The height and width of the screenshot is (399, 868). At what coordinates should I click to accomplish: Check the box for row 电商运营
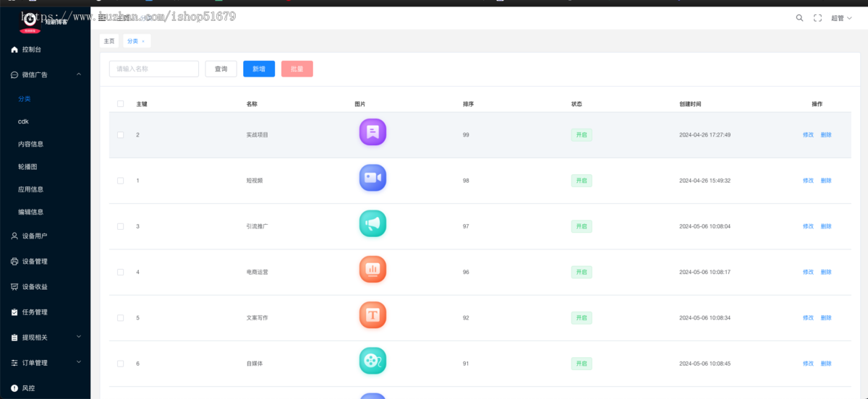pyautogui.click(x=120, y=272)
